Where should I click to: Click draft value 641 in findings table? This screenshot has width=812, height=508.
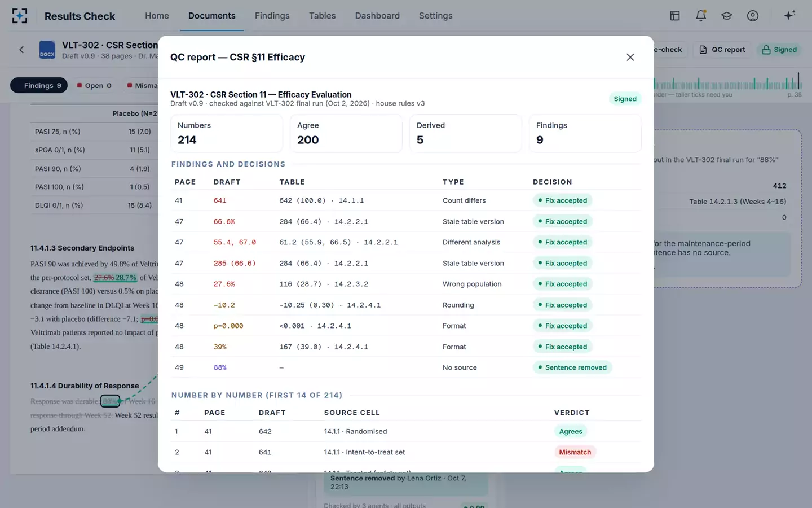point(220,200)
